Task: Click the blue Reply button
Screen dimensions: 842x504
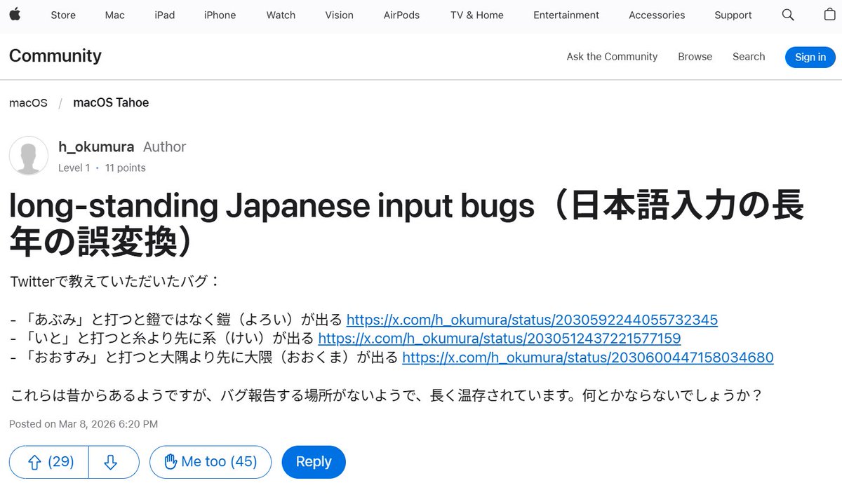Action: tap(314, 462)
